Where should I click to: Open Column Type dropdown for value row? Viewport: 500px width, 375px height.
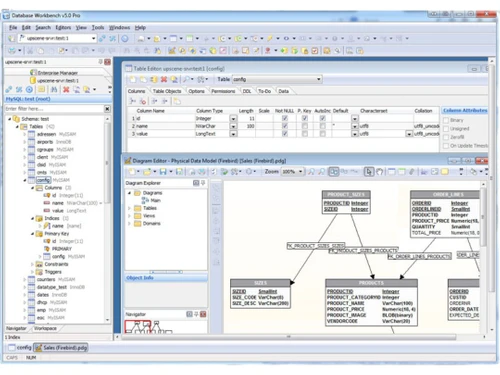pyautogui.click(x=233, y=134)
